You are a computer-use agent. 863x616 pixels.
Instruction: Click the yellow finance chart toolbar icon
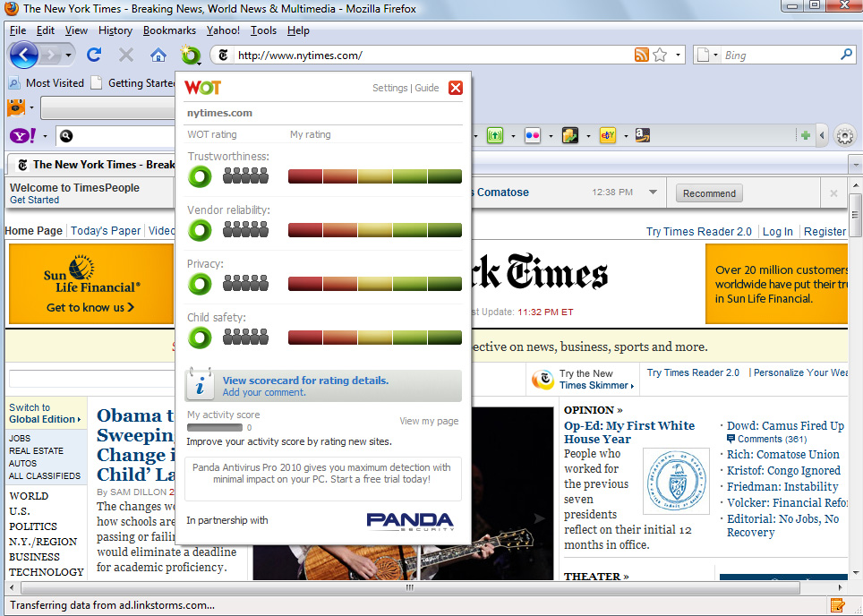pos(569,135)
